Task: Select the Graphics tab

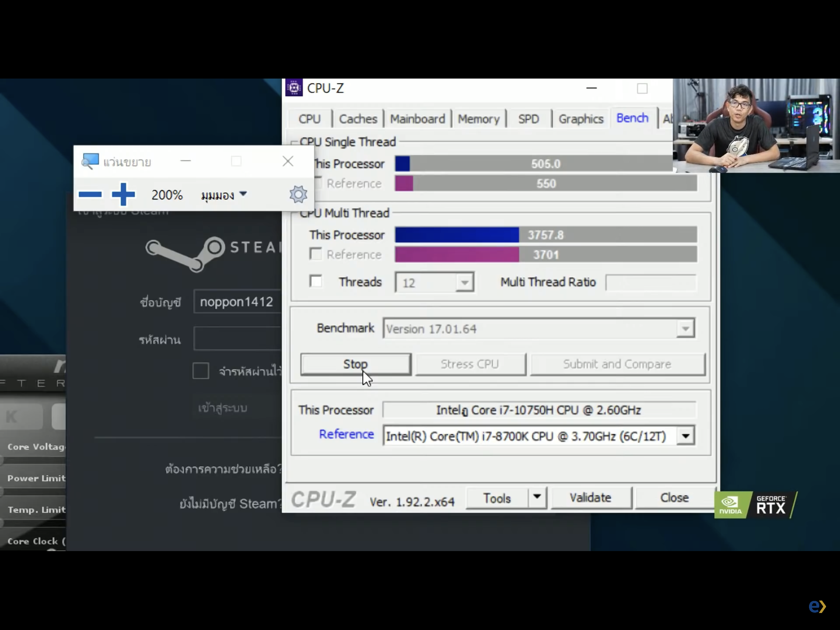Action: (x=581, y=119)
